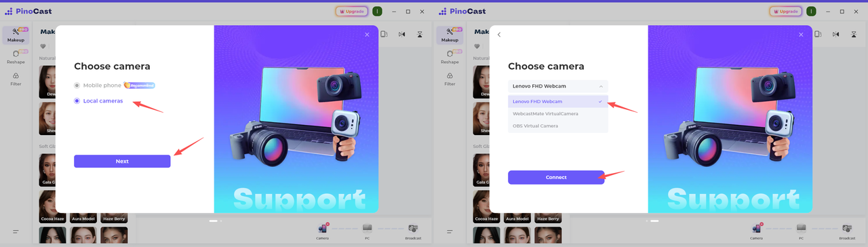This screenshot has width=868, height=247.
Task: Open Filter tool in left window sidebar
Action: [x=16, y=79]
